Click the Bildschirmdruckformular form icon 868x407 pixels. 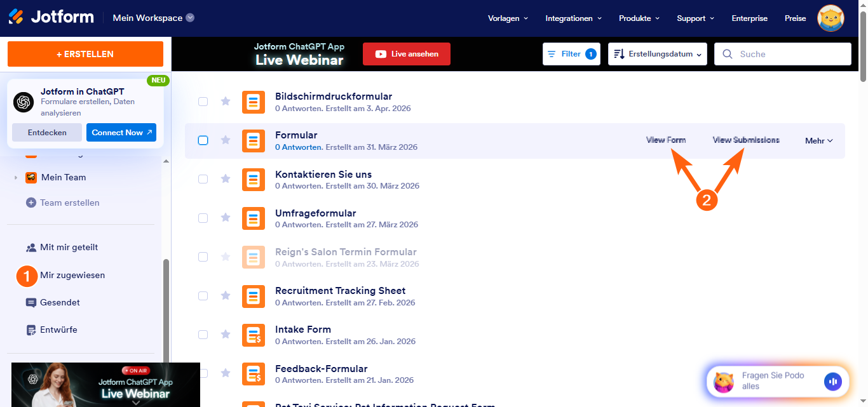coord(254,102)
